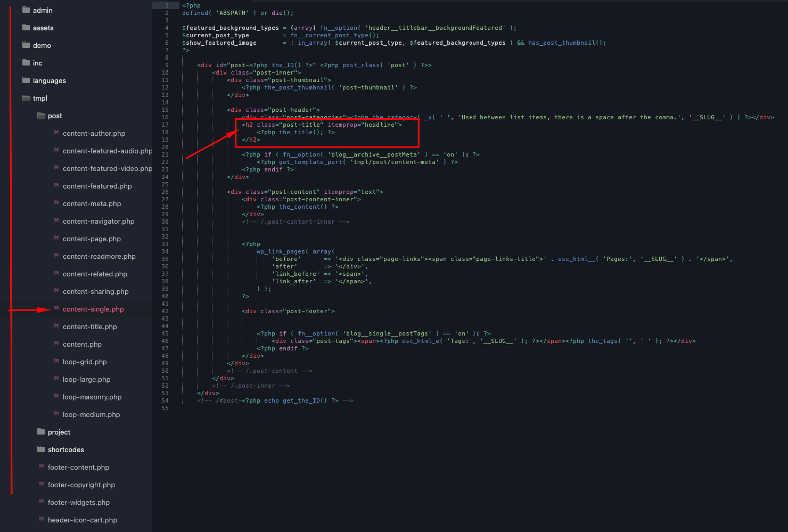Click the post folder icon
788x532 pixels.
pyautogui.click(x=41, y=116)
